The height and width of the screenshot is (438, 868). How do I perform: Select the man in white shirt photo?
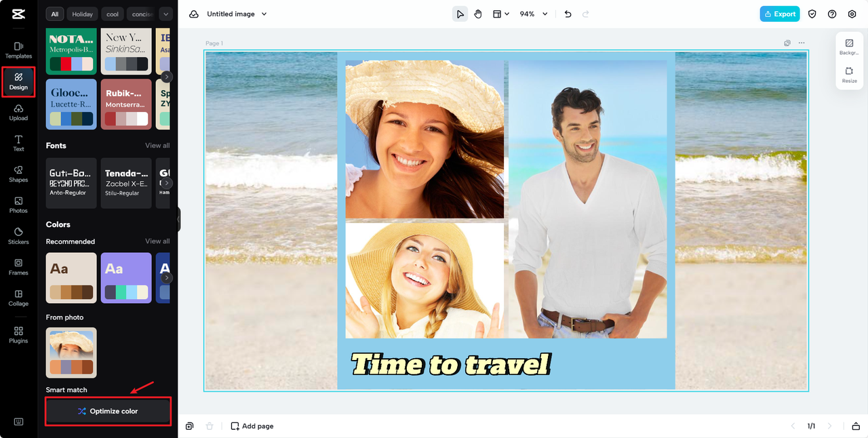587,199
